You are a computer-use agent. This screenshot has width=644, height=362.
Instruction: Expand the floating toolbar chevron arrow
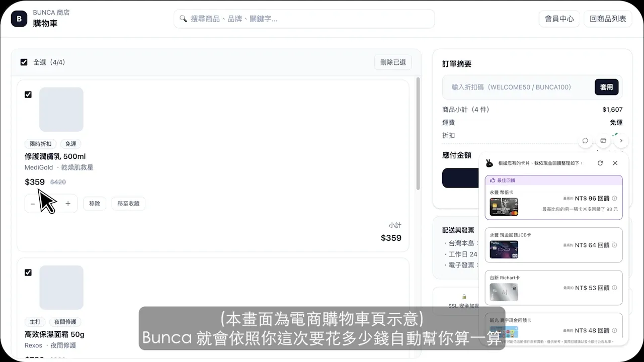click(621, 141)
